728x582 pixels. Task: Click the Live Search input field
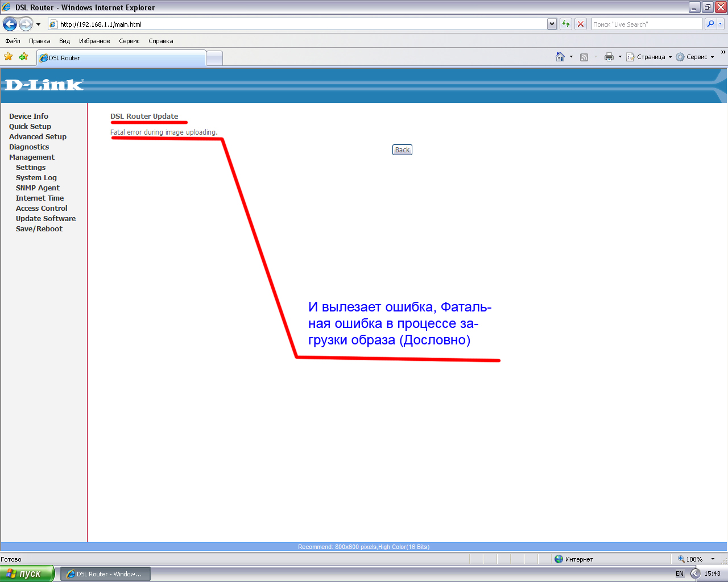pyautogui.click(x=646, y=24)
